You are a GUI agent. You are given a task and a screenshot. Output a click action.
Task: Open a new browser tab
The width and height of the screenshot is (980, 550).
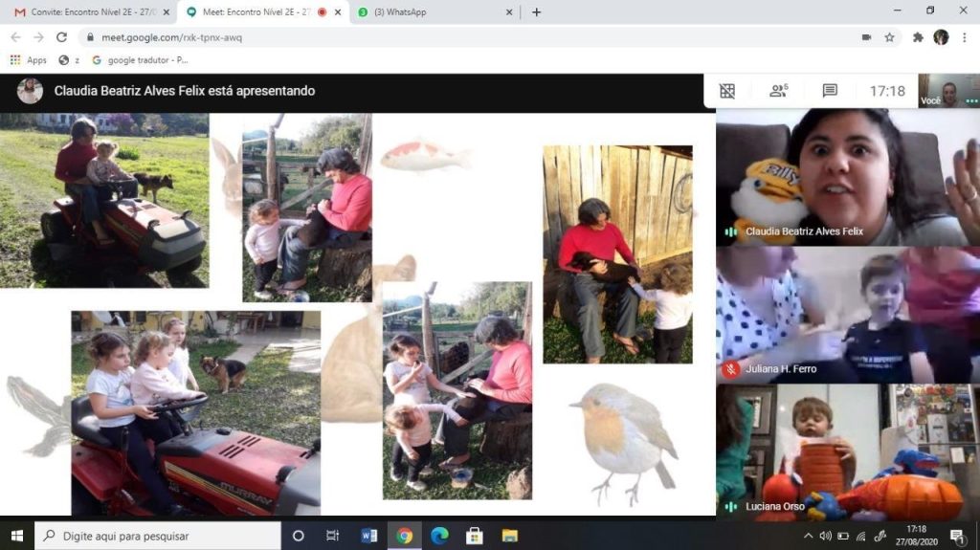point(536,11)
